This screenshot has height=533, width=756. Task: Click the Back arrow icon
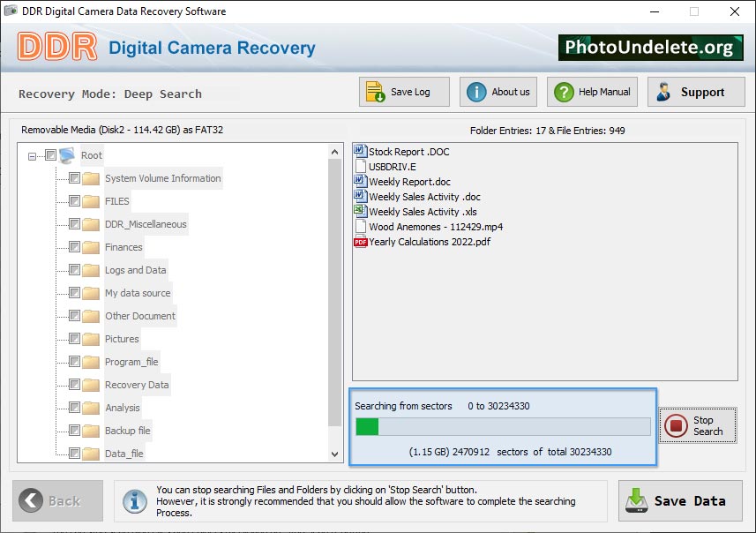pyautogui.click(x=30, y=500)
